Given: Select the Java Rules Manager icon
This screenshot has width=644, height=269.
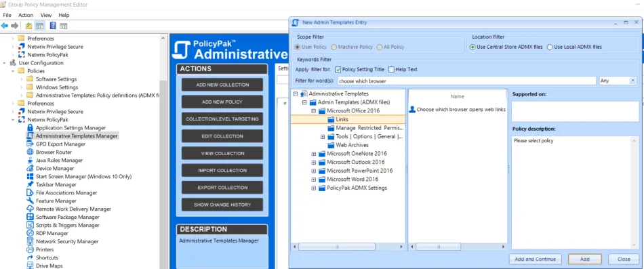Looking at the screenshot, I should pyautogui.click(x=30, y=160).
